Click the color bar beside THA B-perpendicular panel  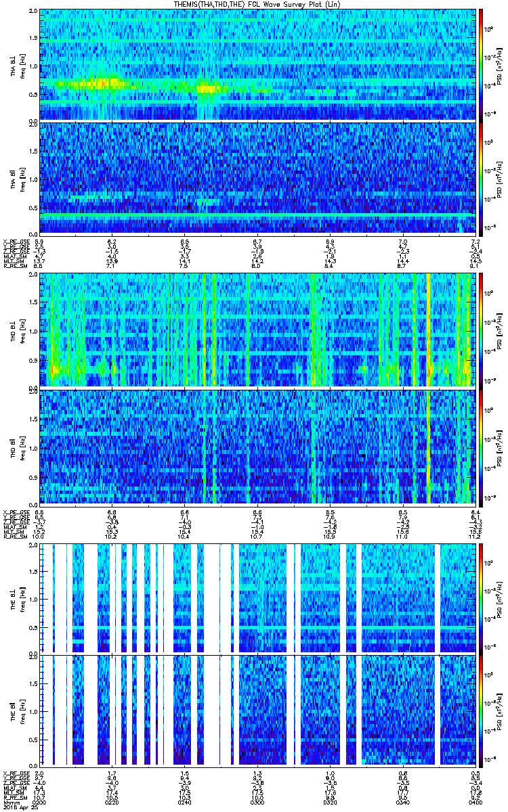tap(481, 64)
